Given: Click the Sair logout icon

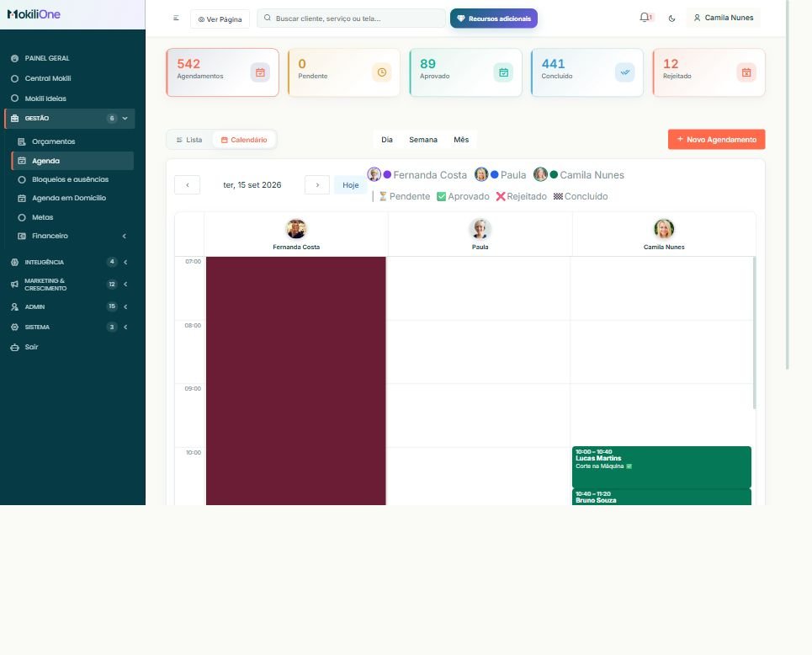Looking at the screenshot, I should (14, 347).
